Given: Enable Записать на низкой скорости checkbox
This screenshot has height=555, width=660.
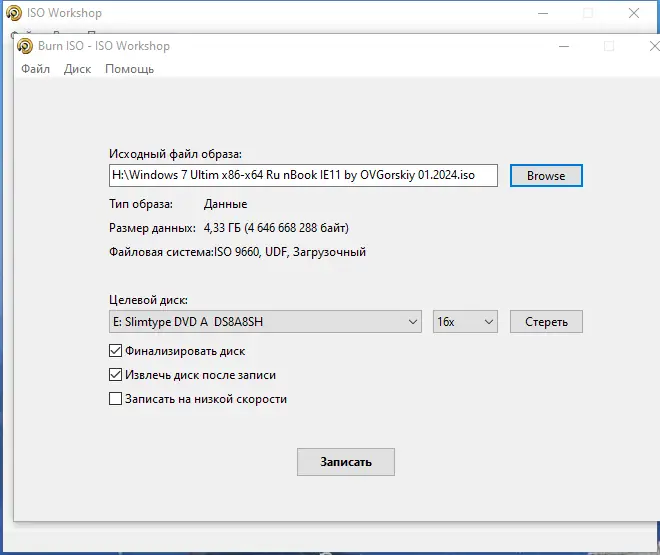Looking at the screenshot, I should [115, 398].
